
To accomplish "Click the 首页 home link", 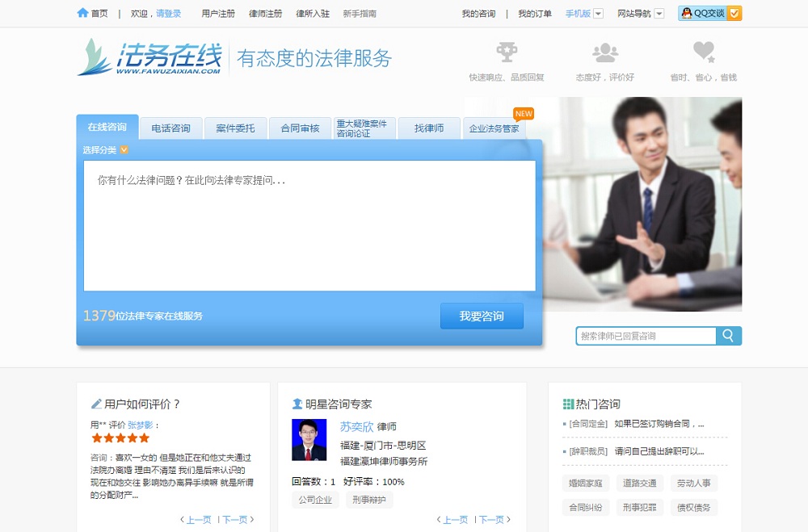I will (99, 14).
